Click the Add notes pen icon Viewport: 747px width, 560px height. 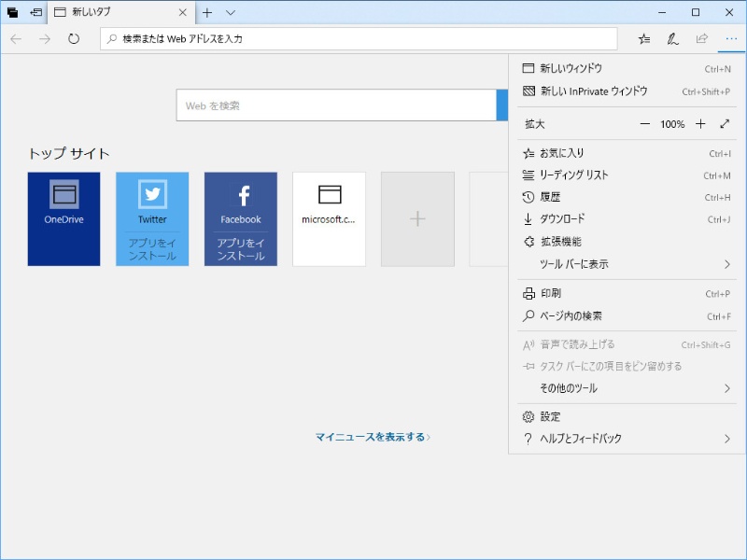(672, 38)
